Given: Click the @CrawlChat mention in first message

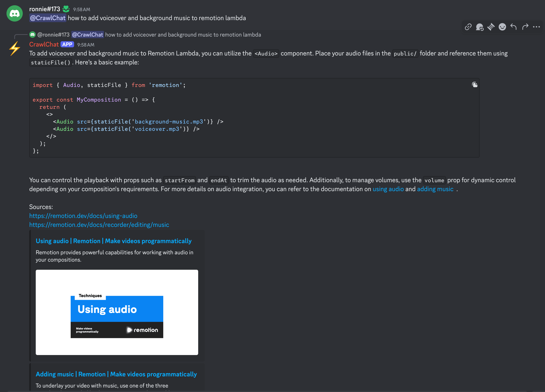Looking at the screenshot, I should [48, 18].
